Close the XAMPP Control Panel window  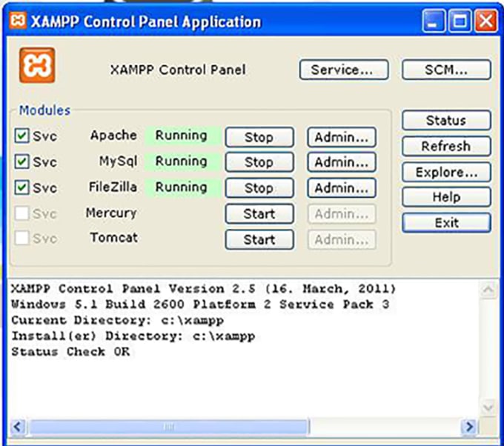(486, 21)
